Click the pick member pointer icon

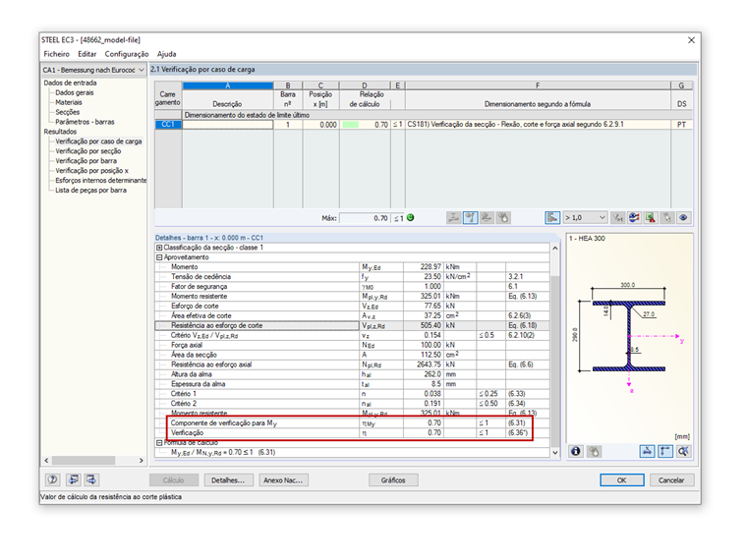tap(667, 218)
